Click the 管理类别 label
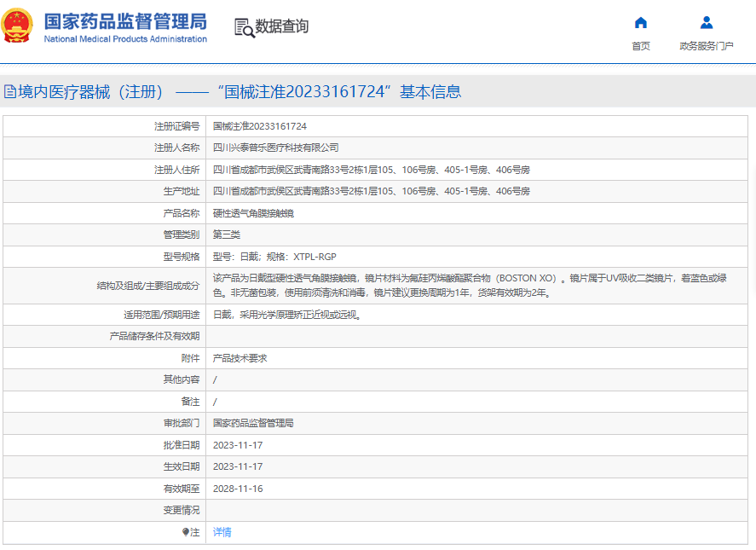The height and width of the screenshot is (550, 756). click(x=182, y=234)
